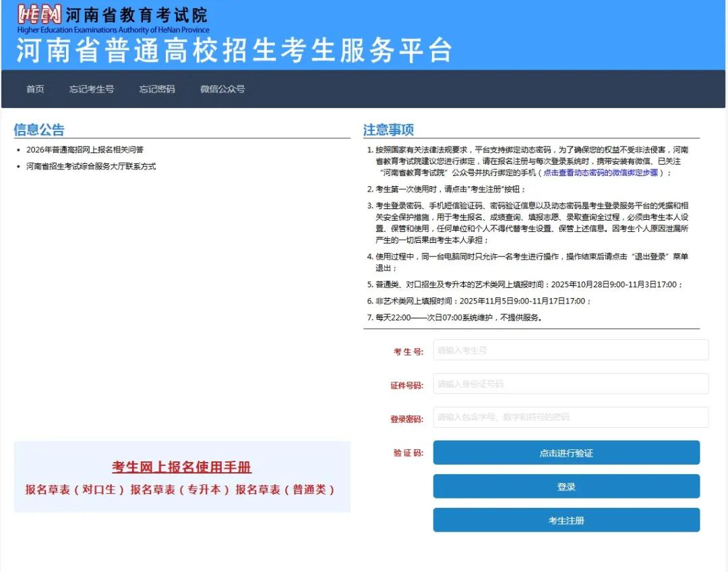Screen dimensions: 728x572
Task: Click the 河南省教育考试院 header text
Action: coord(136,14)
